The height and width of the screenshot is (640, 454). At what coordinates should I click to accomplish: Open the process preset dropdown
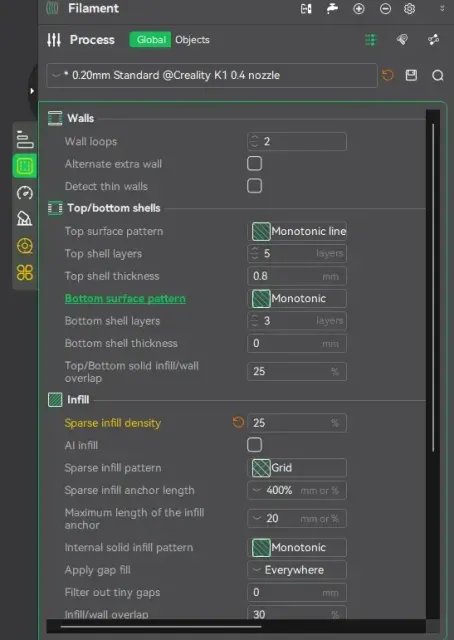[x=212, y=75]
